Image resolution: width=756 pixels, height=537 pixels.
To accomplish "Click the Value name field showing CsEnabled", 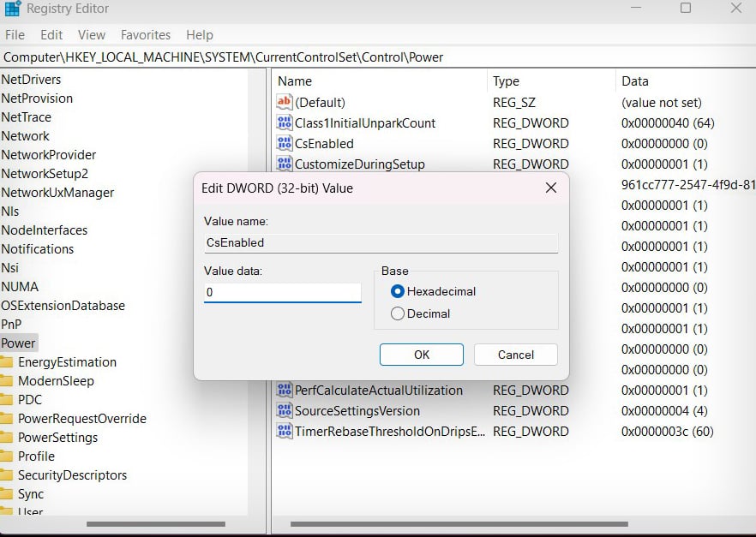I will coord(381,242).
